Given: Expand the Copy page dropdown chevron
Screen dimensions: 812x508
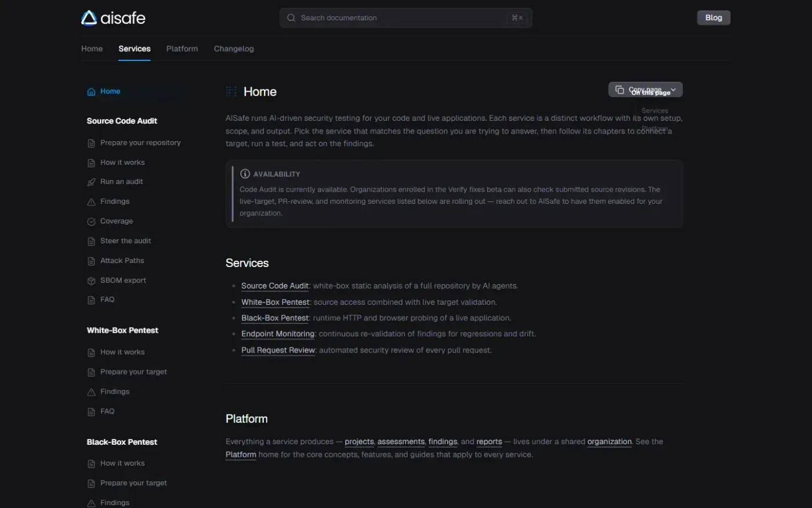Looking at the screenshot, I should pos(673,89).
